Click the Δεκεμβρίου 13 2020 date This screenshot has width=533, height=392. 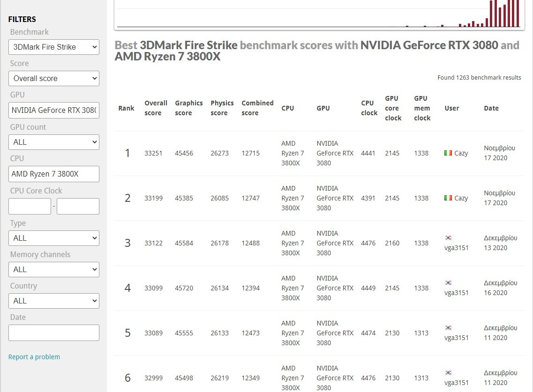500,243
